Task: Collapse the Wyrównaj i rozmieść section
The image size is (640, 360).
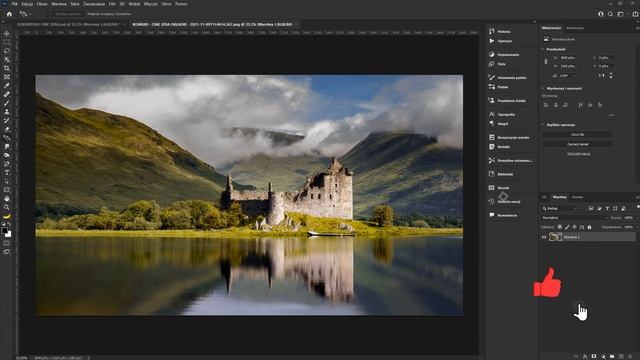Action: click(x=543, y=88)
